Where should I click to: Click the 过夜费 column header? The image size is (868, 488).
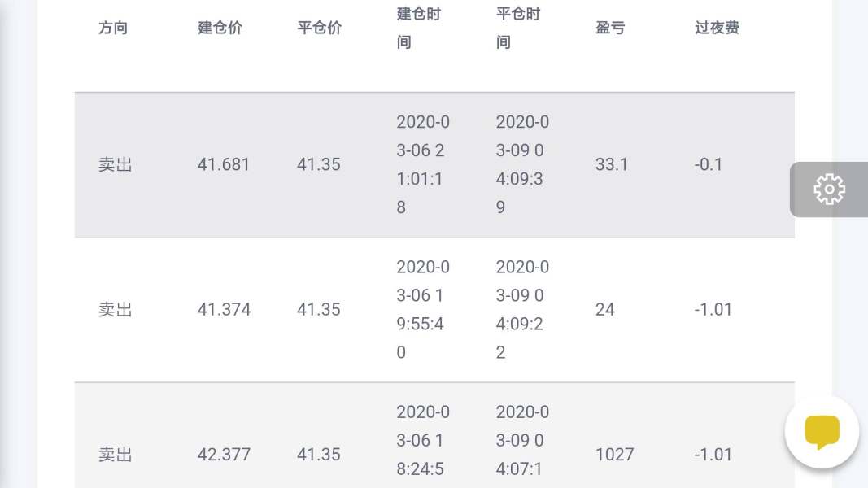(x=717, y=28)
